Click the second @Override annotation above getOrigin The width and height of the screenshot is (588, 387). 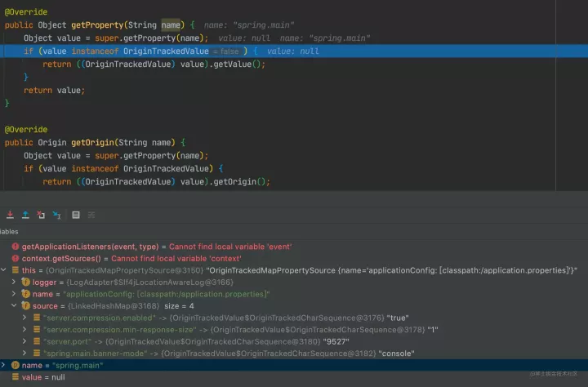[26, 129]
